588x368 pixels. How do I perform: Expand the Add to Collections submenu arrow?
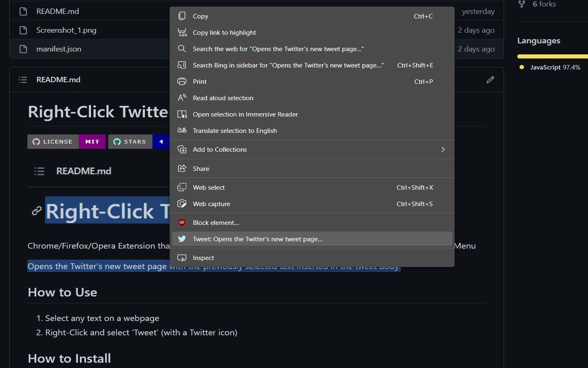pyautogui.click(x=443, y=149)
